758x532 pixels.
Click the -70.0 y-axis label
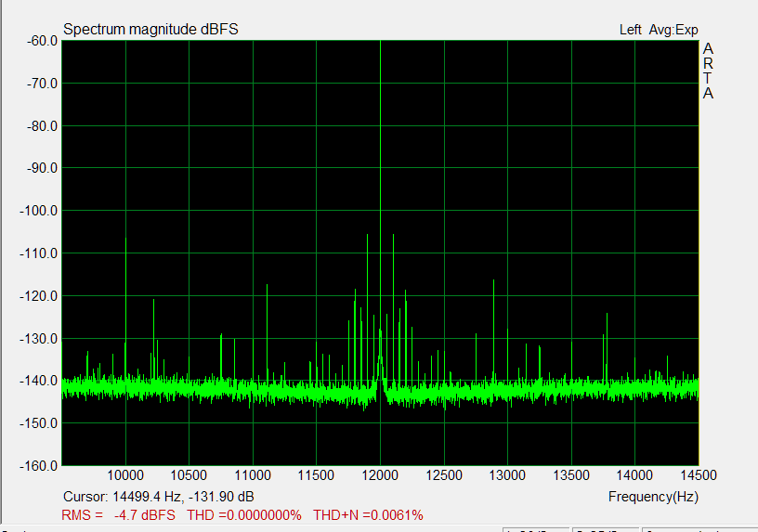tap(42, 84)
